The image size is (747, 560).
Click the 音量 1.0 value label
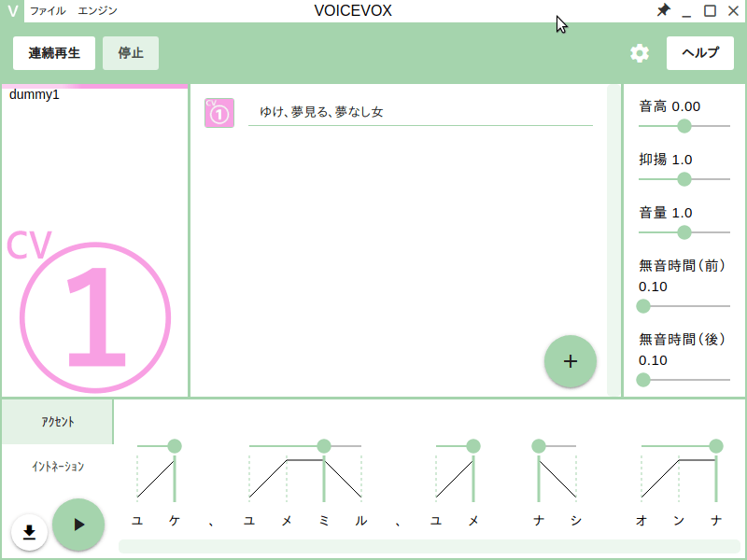666,213
